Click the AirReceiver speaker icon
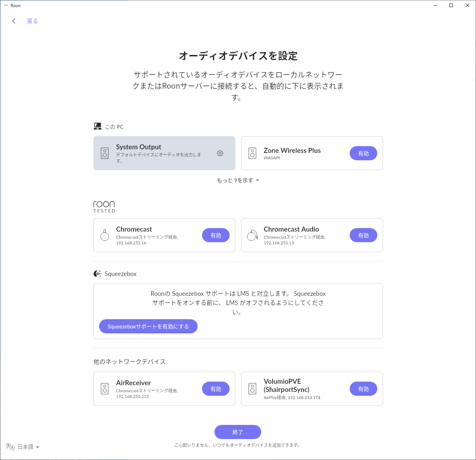 coord(105,389)
